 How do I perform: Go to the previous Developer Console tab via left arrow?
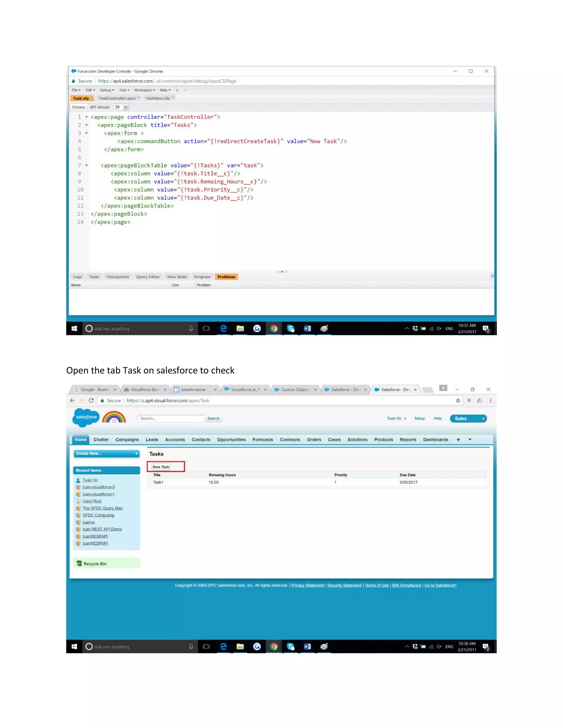[x=177, y=90]
